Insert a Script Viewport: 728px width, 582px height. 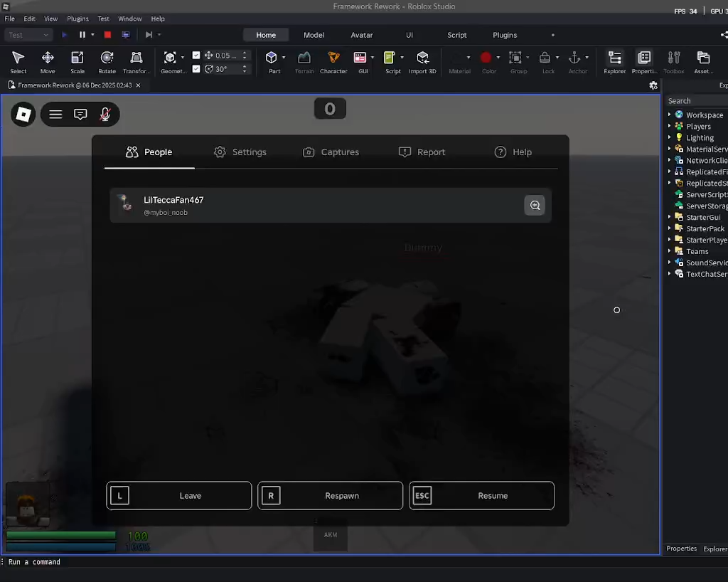point(392,63)
